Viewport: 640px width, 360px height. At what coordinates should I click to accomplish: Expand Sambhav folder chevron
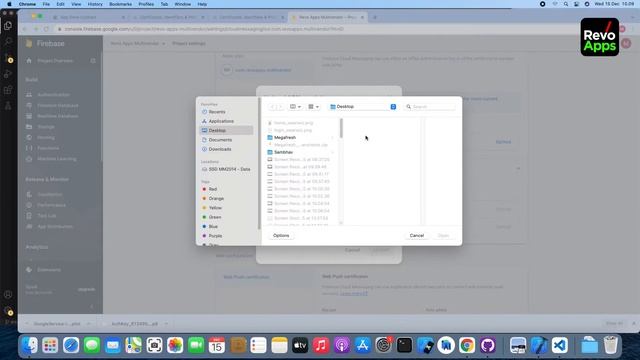coord(332,153)
